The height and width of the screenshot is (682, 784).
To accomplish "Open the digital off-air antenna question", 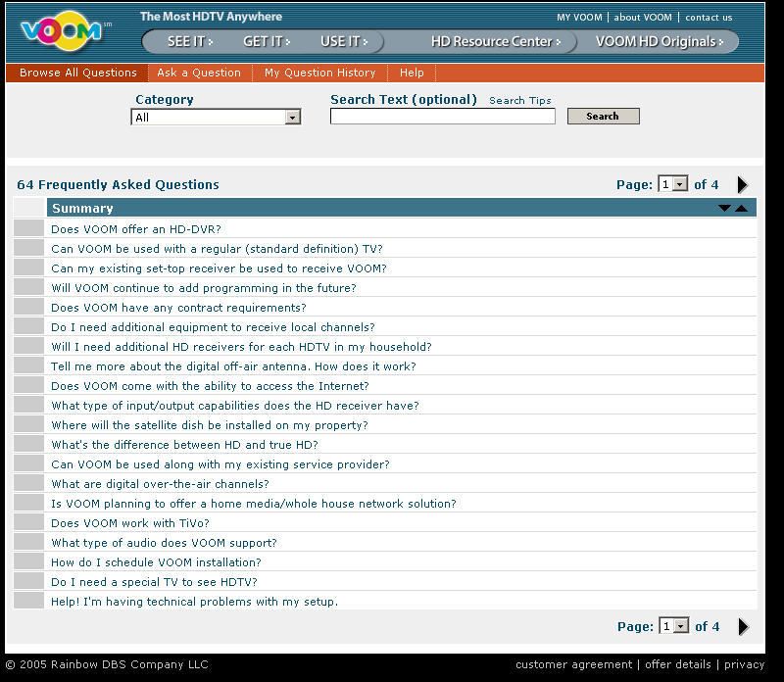I will pyautogui.click(x=233, y=366).
